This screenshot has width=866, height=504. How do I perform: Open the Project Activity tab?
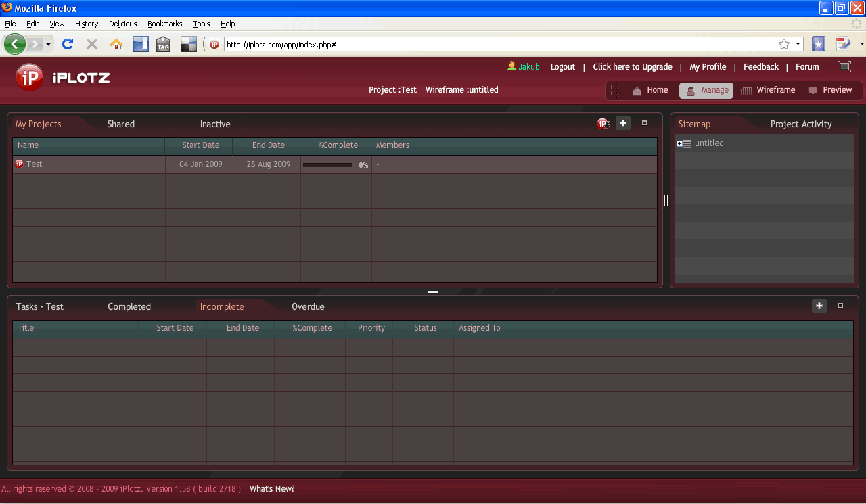801,124
